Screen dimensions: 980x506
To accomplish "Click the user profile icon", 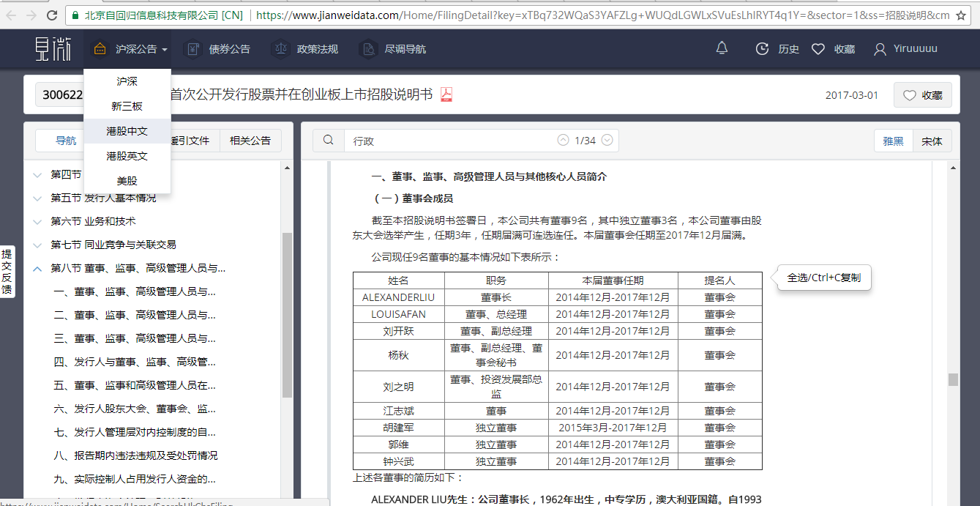I will pyautogui.click(x=880, y=49).
